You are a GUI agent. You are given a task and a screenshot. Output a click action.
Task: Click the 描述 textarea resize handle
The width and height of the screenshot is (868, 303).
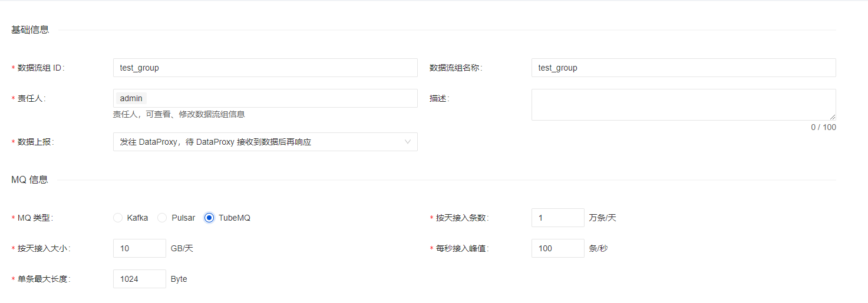(x=832, y=117)
